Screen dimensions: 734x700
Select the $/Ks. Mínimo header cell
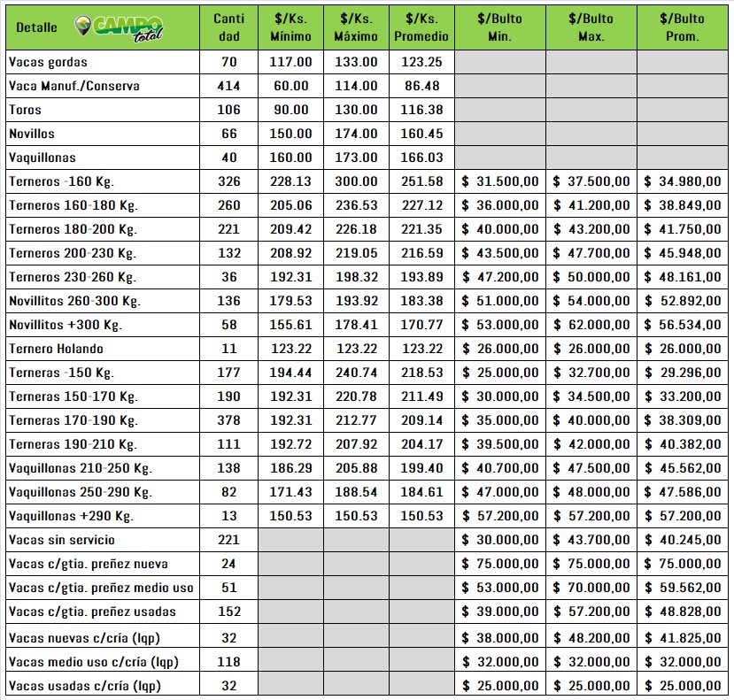click(x=290, y=27)
